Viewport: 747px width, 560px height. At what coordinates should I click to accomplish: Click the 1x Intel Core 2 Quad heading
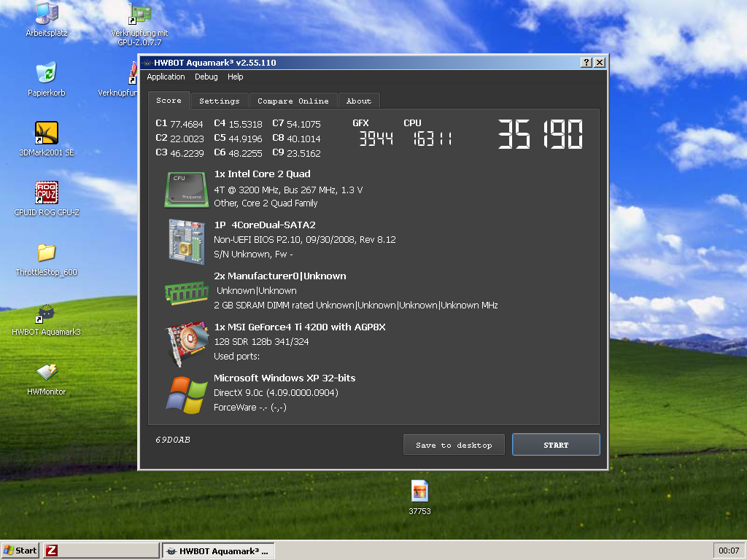click(262, 174)
